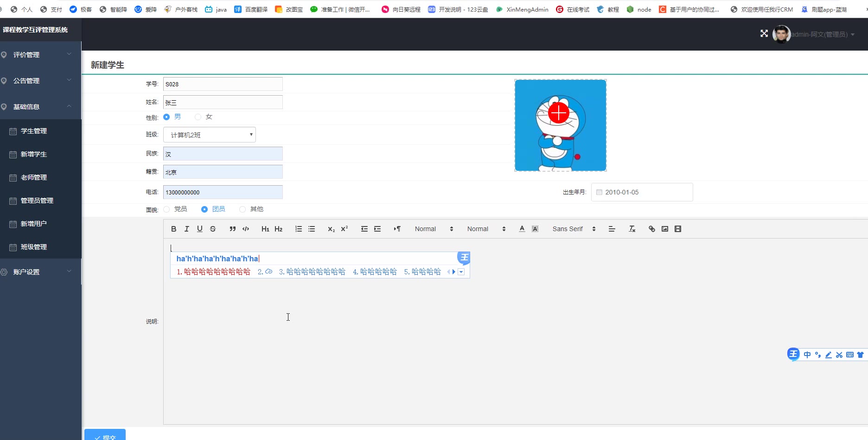Open IME skin shirt icon
The width and height of the screenshot is (868, 440).
click(x=861, y=355)
